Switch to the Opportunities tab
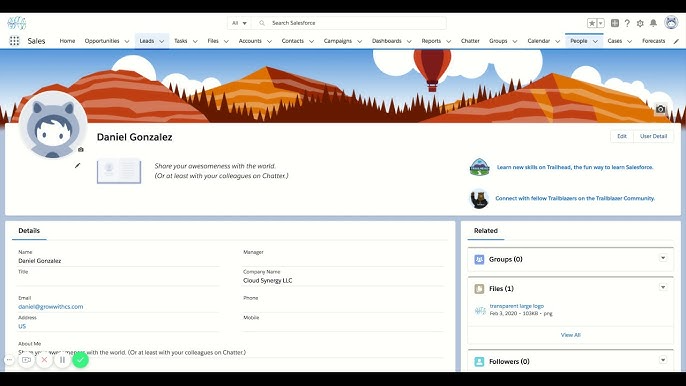Screen dimensions: 686x386 click(102, 41)
